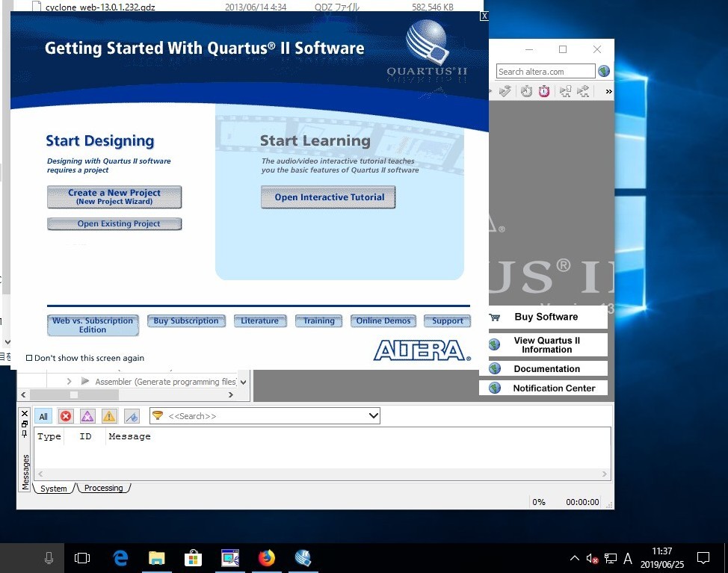
Task: Click the Tasks pane scroll left arrow
Action: pyautogui.click(x=24, y=395)
